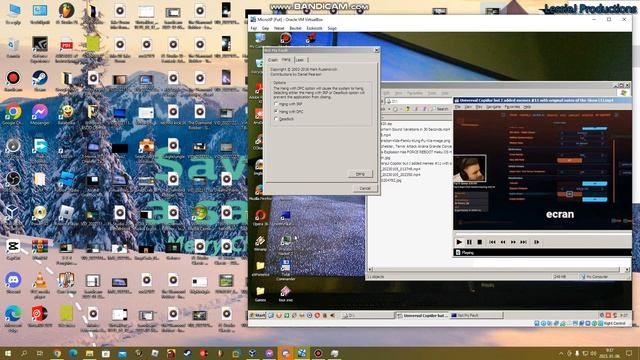This screenshot has width=640, height=360.
Task: Open the Opera icon on VM desktop
Action: [x=260, y=217]
